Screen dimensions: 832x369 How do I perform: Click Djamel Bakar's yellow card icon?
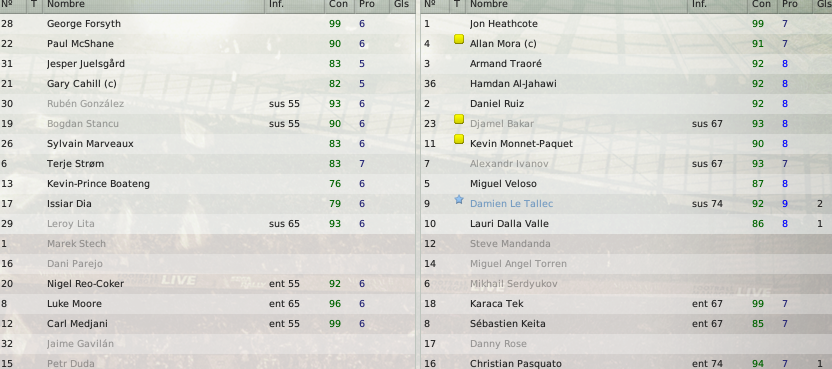459,119
